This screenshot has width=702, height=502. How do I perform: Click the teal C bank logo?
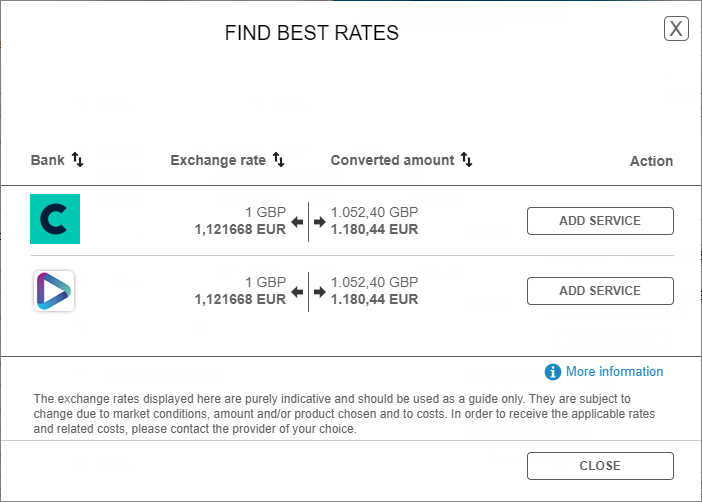(55, 219)
